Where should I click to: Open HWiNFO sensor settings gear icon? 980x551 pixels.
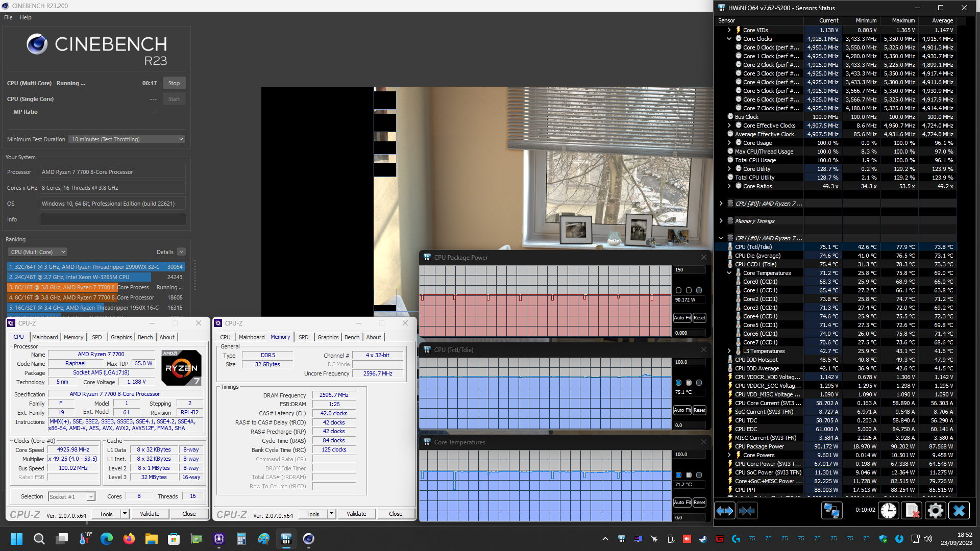tap(936, 511)
